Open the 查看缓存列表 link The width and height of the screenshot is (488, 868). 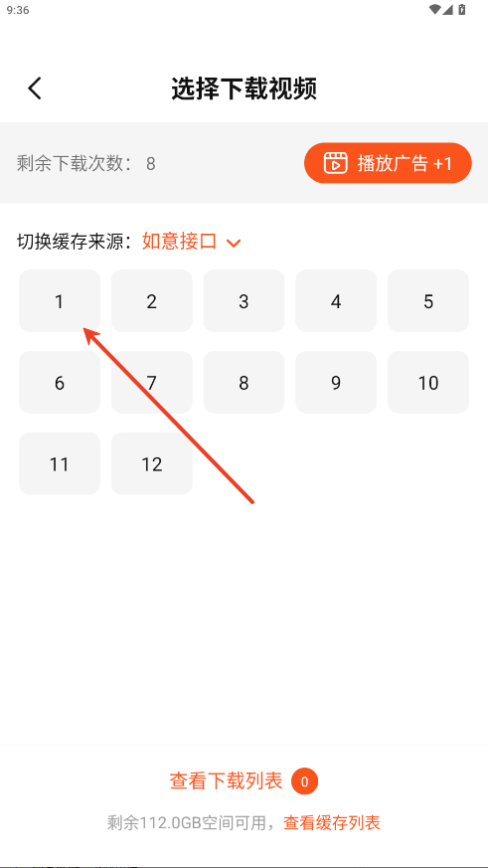click(332, 822)
